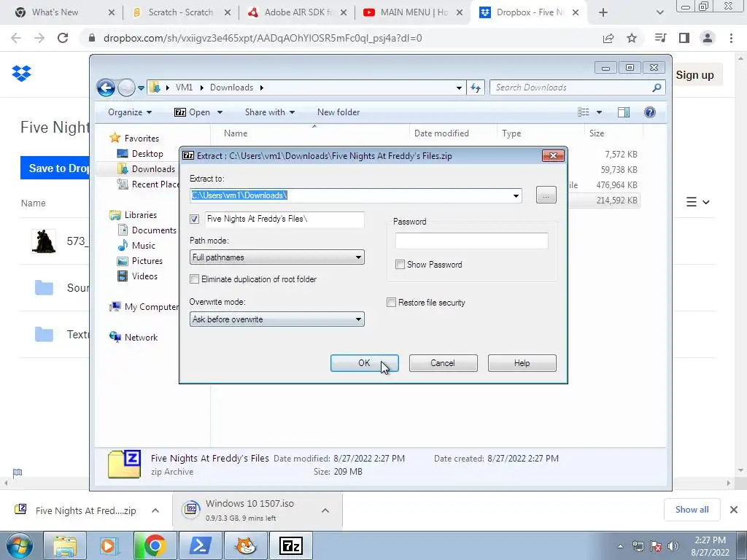The width and height of the screenshot is (747, 560).
Task: Uncheck the Five Nights At Freddy's Files subfolder checkbox
Action: pyautogui.click(x=194, y=219)
